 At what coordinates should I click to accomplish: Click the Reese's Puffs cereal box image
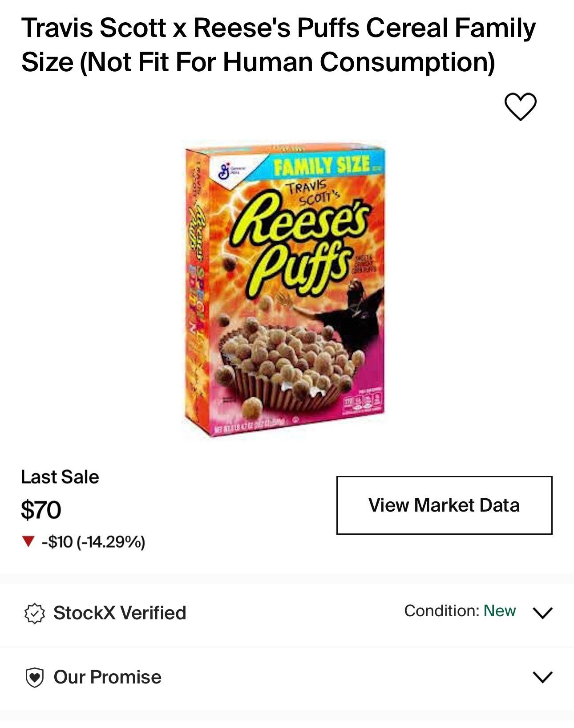(285, 289)
